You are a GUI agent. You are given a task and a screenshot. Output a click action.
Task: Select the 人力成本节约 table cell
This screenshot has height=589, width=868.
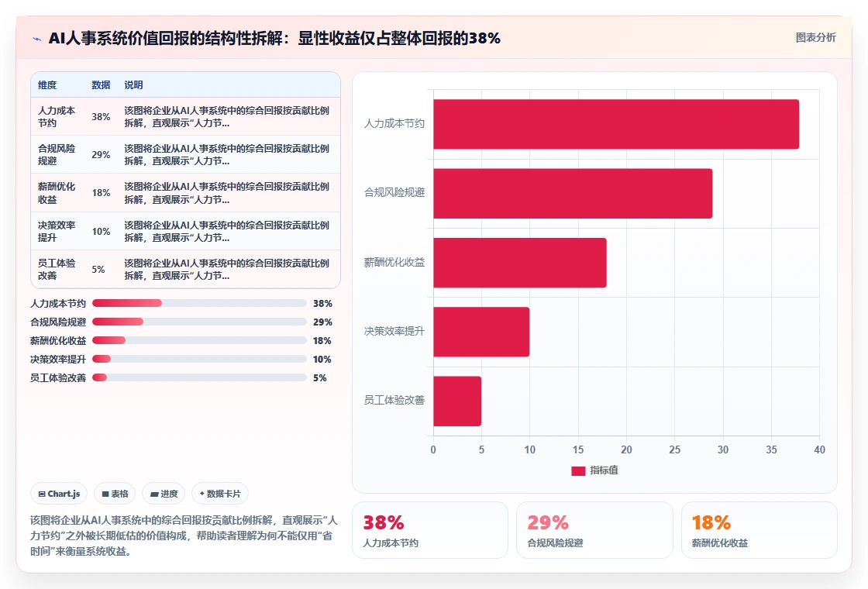click(57, 117)
